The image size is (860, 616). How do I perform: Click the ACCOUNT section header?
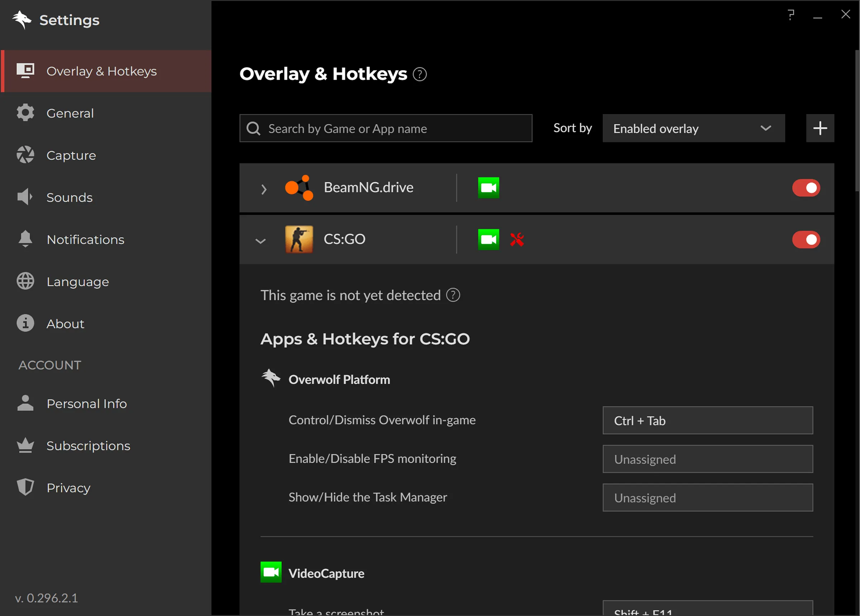(50, 365)
